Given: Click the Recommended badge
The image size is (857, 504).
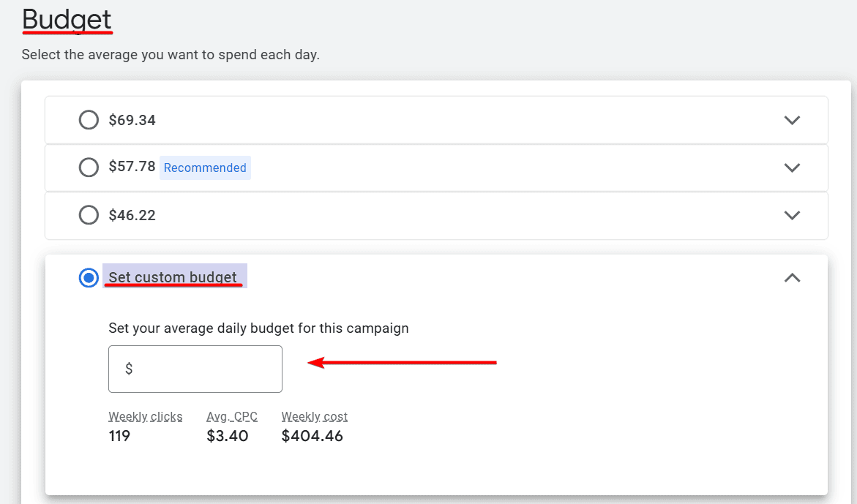Looking at the screenshot, I should coord(205,168).
